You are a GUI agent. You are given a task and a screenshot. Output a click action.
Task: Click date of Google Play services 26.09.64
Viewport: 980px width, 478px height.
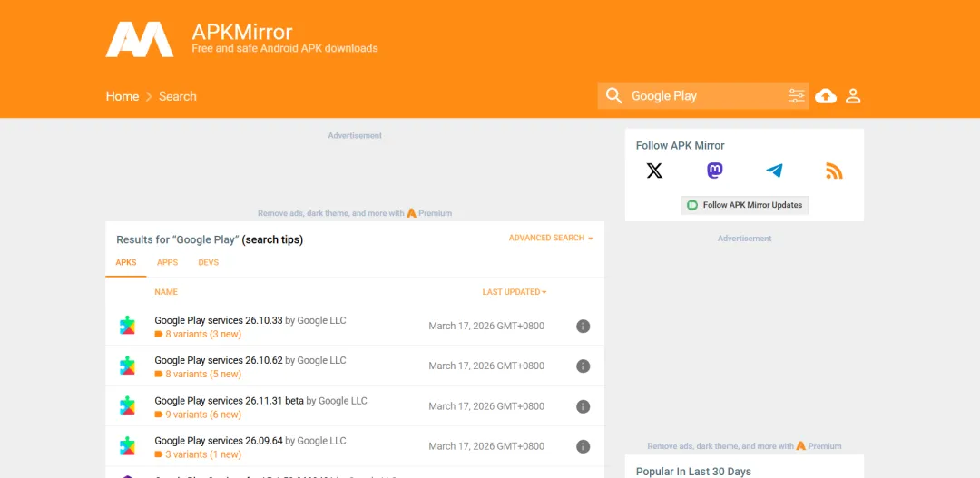(486, 447)
